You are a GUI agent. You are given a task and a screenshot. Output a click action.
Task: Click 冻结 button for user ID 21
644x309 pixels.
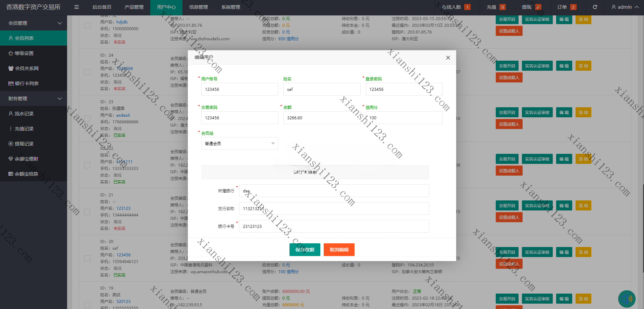click(583, 206)
